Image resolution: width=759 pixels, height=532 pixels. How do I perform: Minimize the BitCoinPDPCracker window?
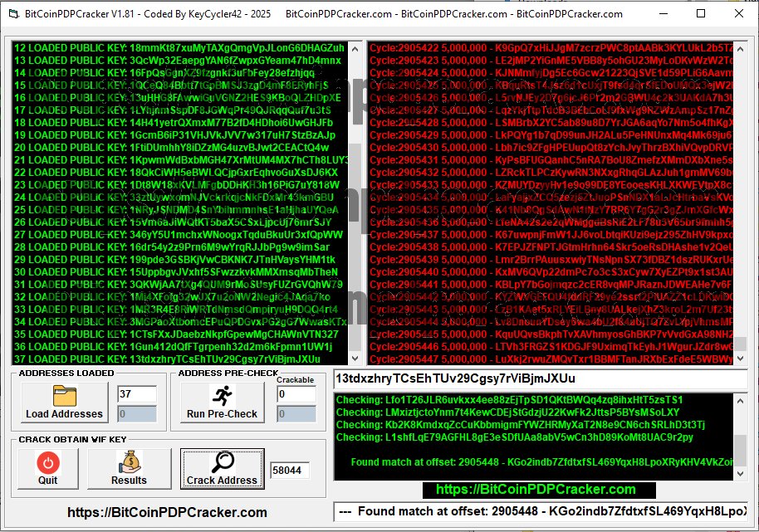(x=662, y=13)
